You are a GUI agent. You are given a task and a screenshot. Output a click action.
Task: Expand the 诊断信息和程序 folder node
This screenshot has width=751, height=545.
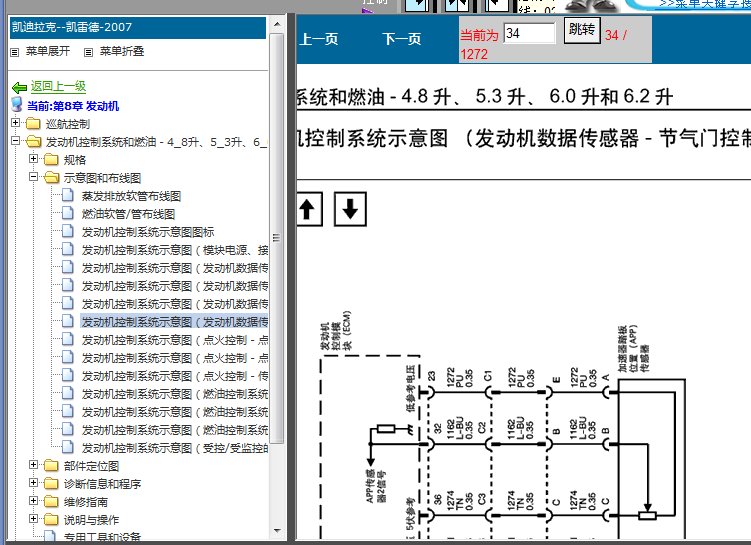33,483
